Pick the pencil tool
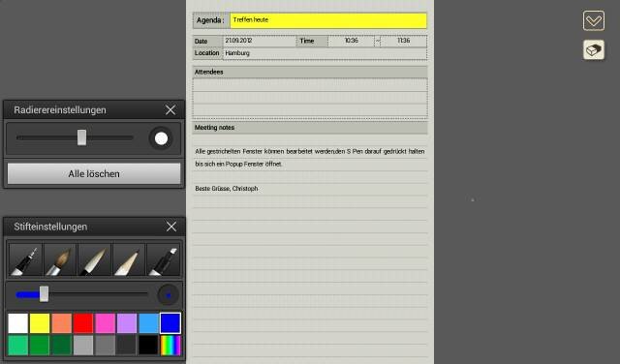620x364 pixels. (129, 259)
